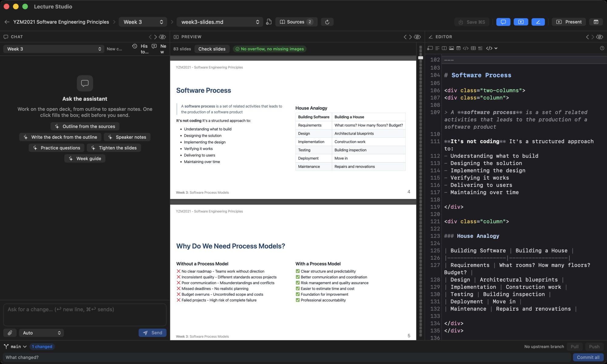Click the '# Software Process' heading in editor
This screenshot has height=364, width=607.
coord(478,75)
